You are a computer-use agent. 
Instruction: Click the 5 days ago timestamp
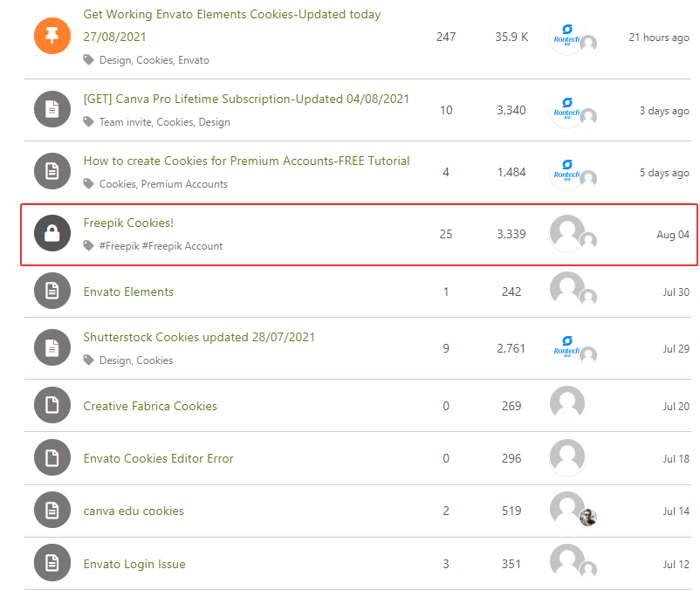click(664, 173)
